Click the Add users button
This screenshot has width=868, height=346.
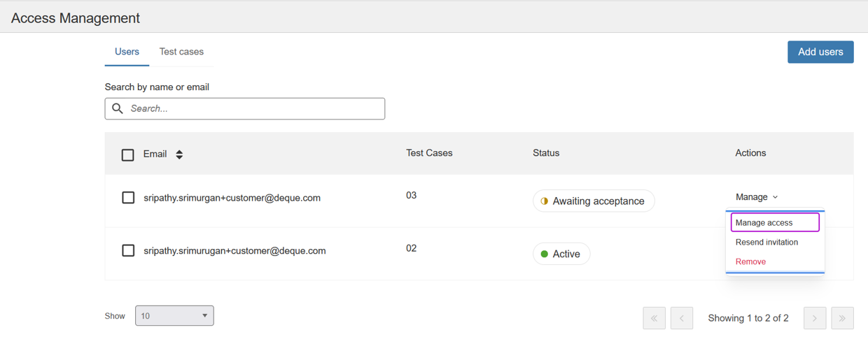tap(820, 52)
